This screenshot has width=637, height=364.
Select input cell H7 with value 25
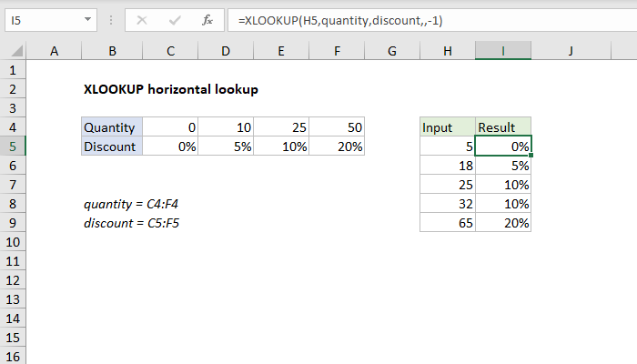click(448, 185)
